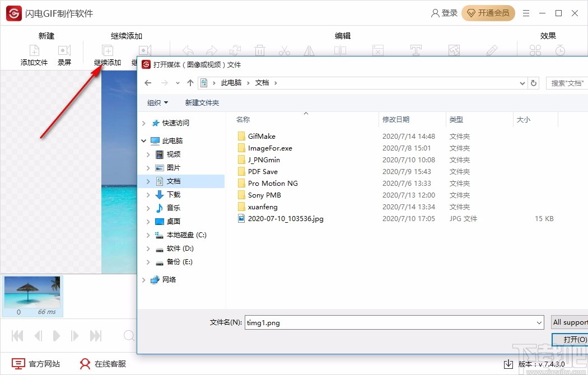Select 软件 (D:) drive
The height and width of the screenshot is (375, 588).
[180, 249]
